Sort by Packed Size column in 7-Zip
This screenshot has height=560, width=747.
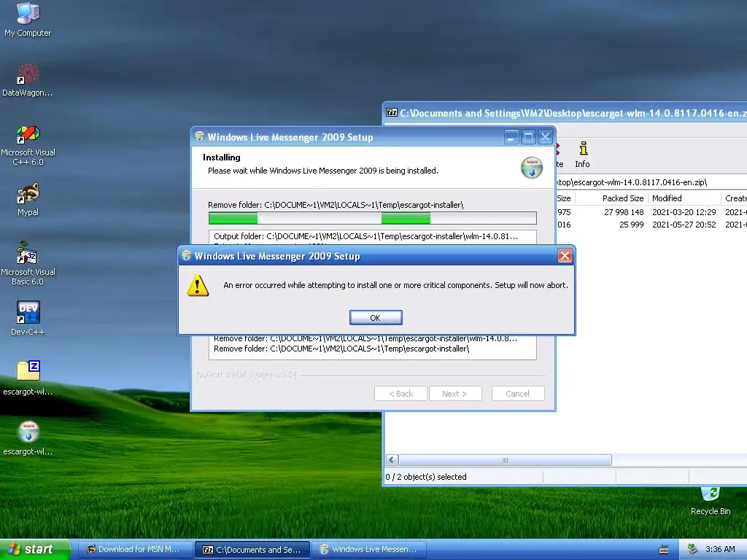pos(611,198)
